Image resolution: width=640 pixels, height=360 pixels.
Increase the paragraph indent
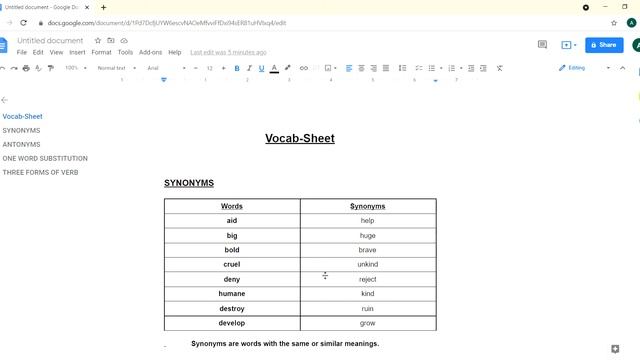483,68
